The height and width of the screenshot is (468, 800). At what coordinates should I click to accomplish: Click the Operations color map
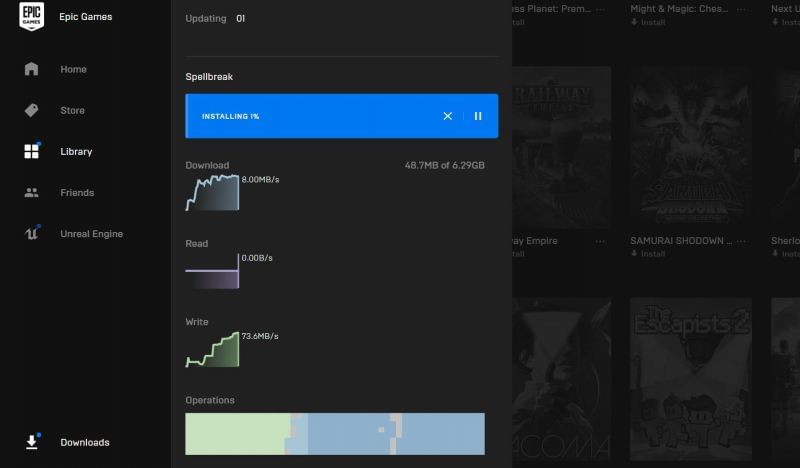click(x=335, y=434)
